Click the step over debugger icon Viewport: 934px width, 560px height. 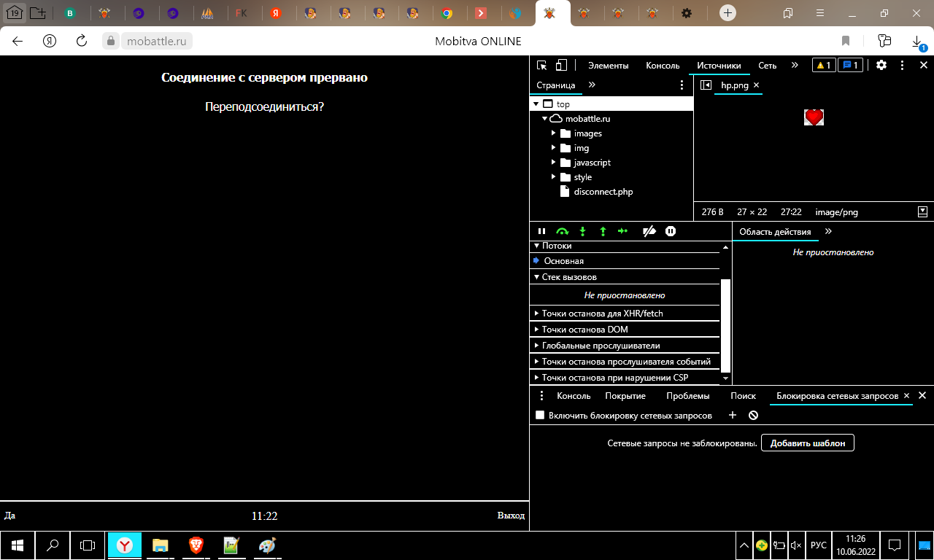click(x=562, y=231)
